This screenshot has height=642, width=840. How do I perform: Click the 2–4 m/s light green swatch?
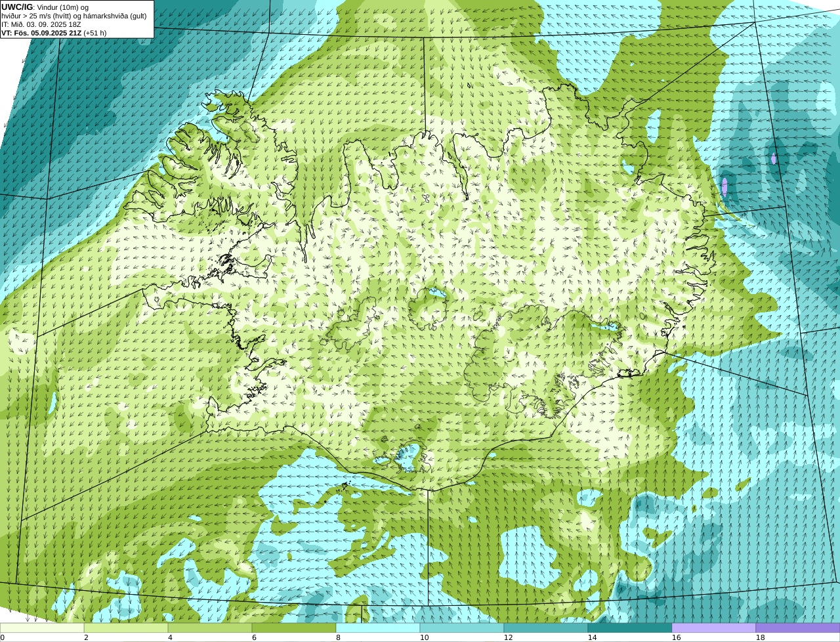[x=126, y=628]
